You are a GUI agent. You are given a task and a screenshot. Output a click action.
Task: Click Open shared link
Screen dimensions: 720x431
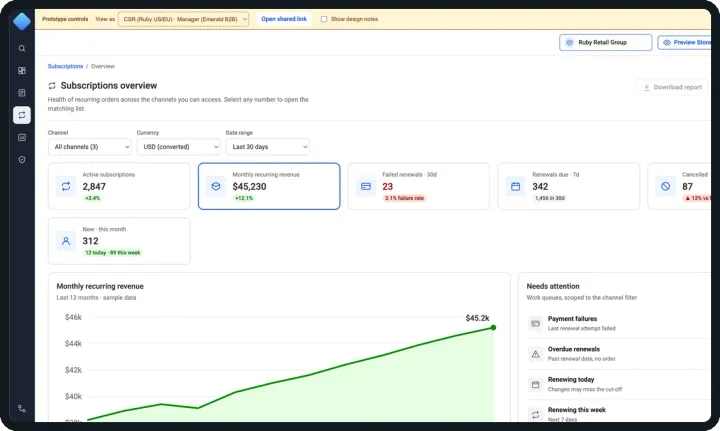point(284,19)
